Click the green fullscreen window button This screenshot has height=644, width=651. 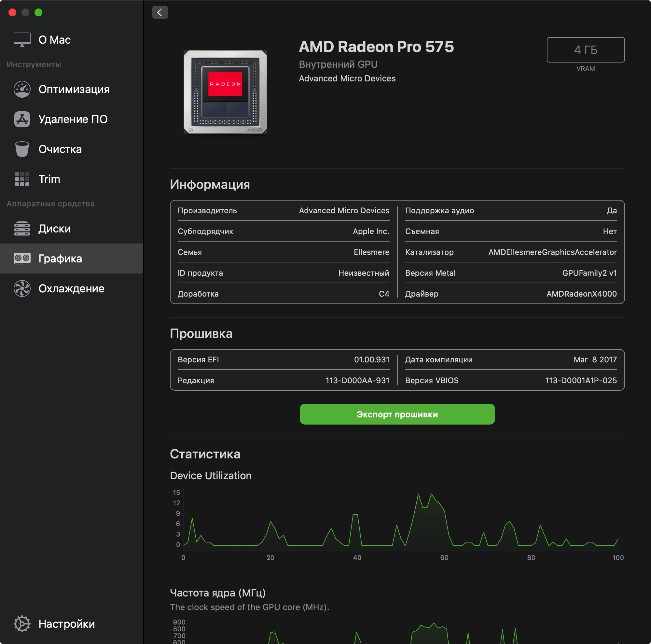(38, 12)
